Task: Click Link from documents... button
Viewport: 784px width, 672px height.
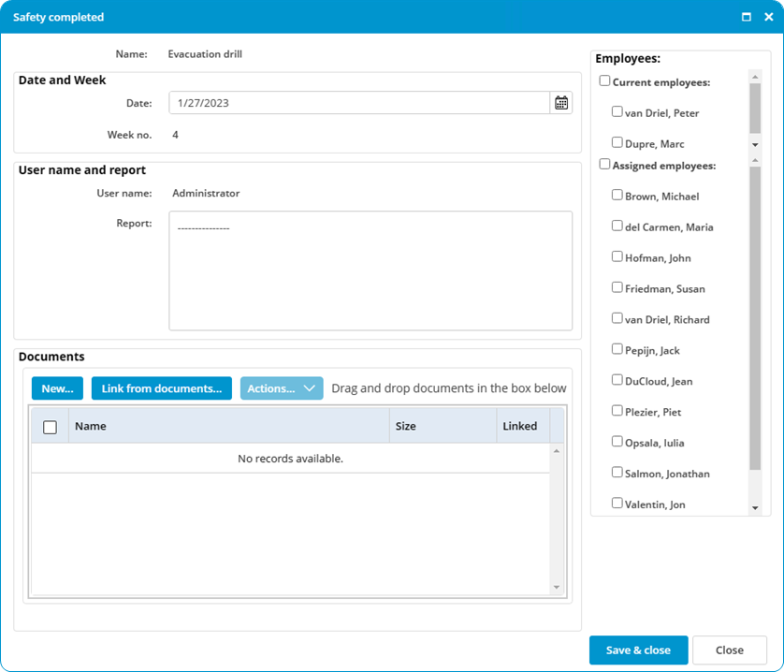Action: (x=162, y=388)
